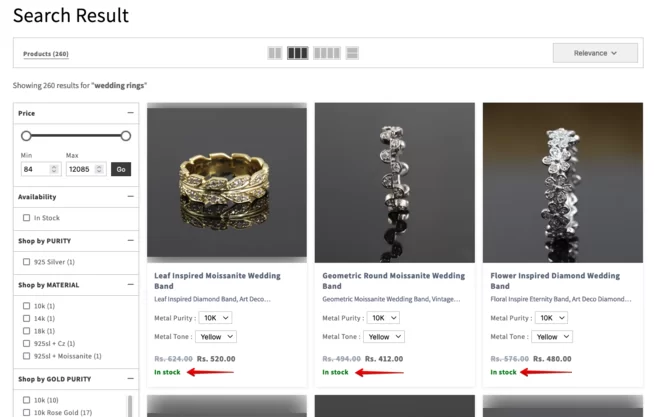Switch to four-column grid view
Image resolution: width=654 pixels, height=417 pixels.
click(327, 53)
